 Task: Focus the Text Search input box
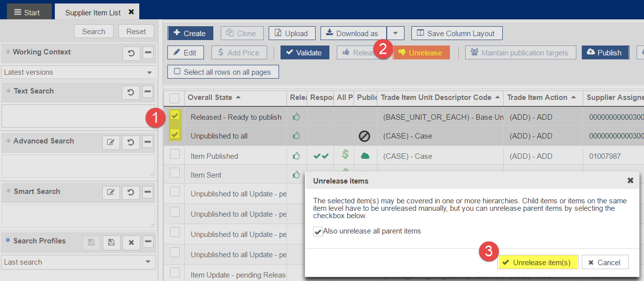click(78, 116)
